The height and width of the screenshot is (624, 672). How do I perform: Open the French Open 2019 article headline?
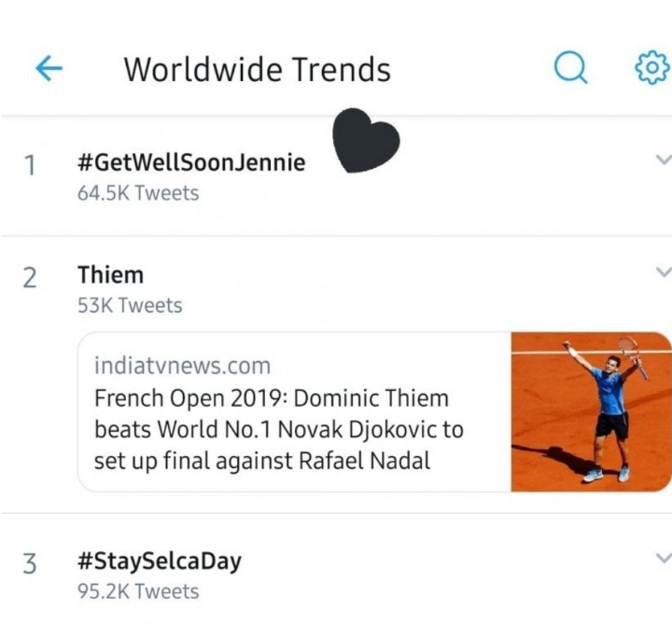pos(278,429)
